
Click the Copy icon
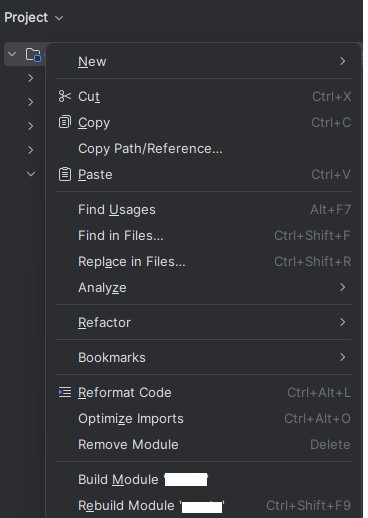65,122
